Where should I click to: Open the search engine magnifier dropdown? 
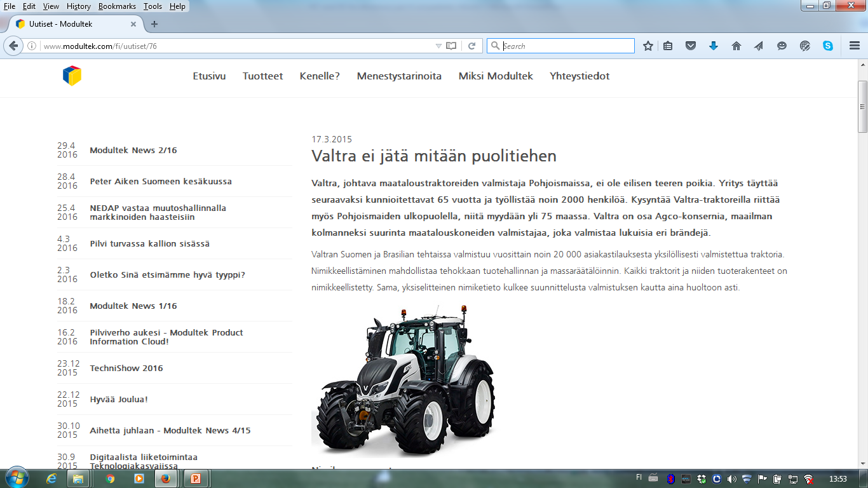(496, 46)
